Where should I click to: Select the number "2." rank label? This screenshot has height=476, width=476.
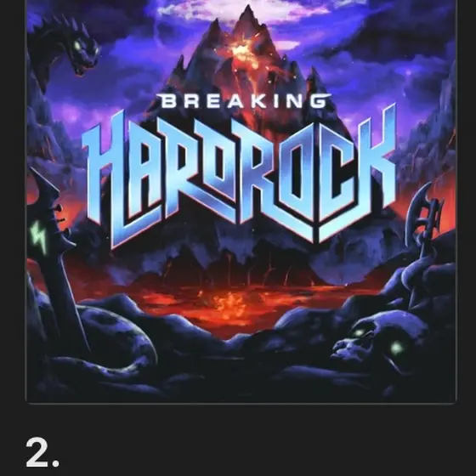point(42,453)
